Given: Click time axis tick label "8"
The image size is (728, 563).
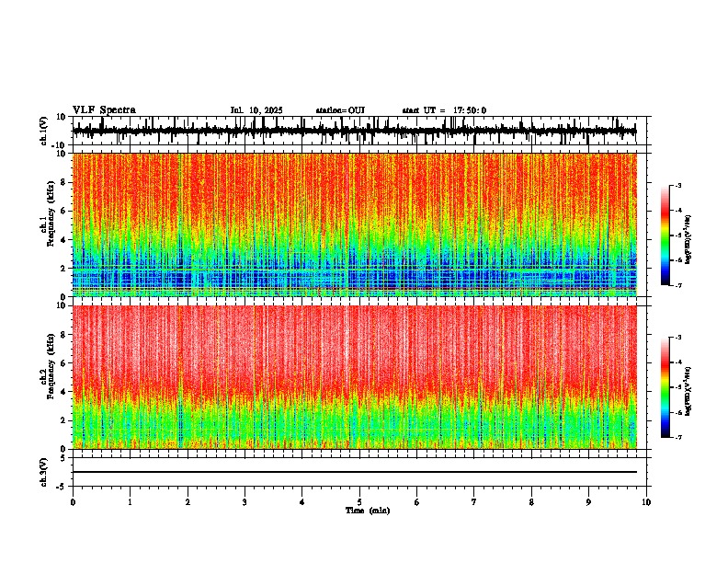Looking at the screenshot, I should tap(531, 502).
